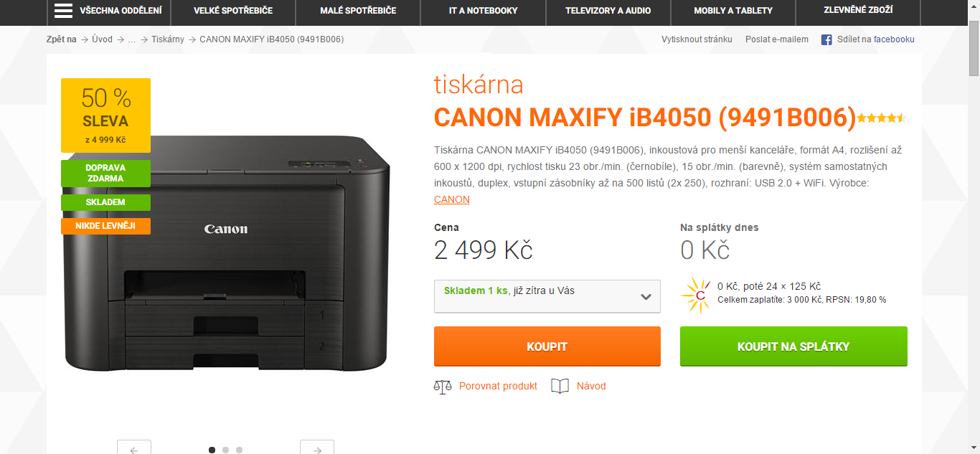Open the book manual icon

[x=560, y=386]
